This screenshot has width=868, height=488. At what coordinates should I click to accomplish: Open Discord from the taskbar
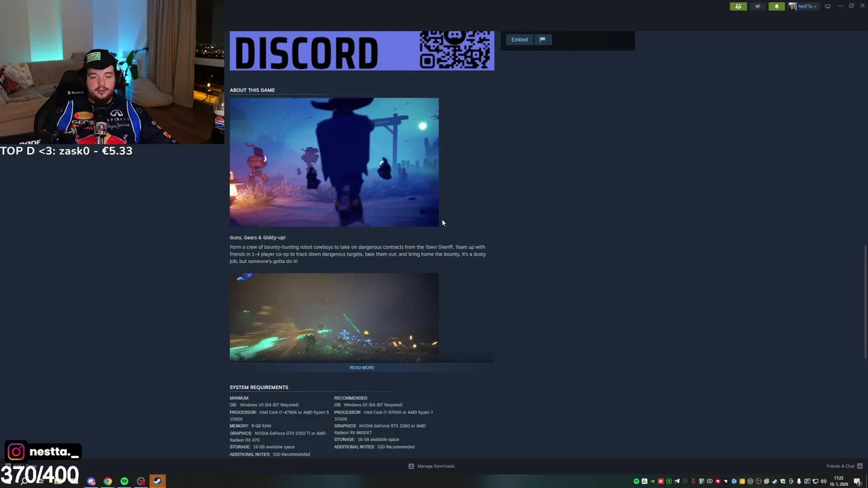92,481
